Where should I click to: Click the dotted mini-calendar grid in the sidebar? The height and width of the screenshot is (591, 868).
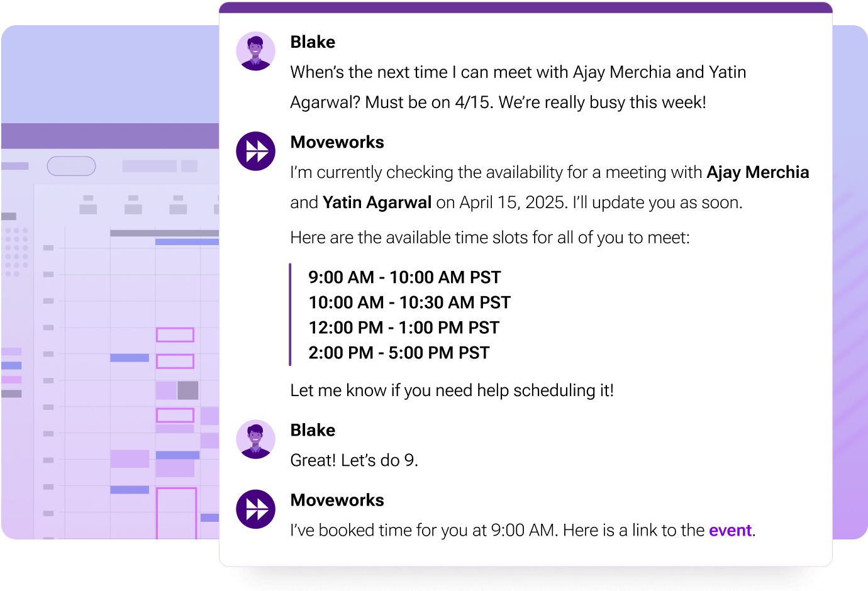pyautogui.click(x=16, y=252)
